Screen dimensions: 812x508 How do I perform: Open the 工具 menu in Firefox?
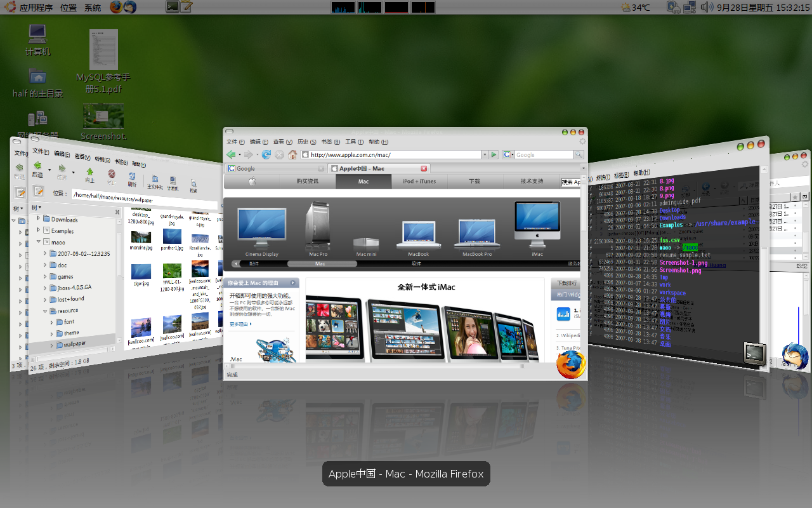coord(353,142)
